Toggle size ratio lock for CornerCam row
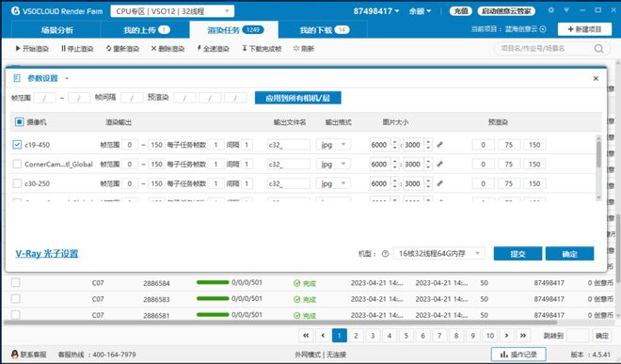This screenshot has width=621, height=364. tap(439, 164)
